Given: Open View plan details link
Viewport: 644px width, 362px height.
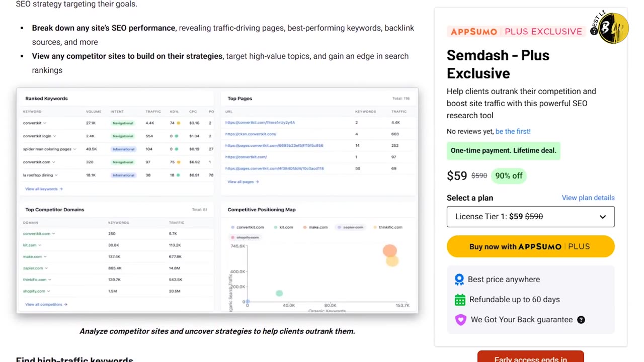Looking at the screenshot, I should (588, 198).
